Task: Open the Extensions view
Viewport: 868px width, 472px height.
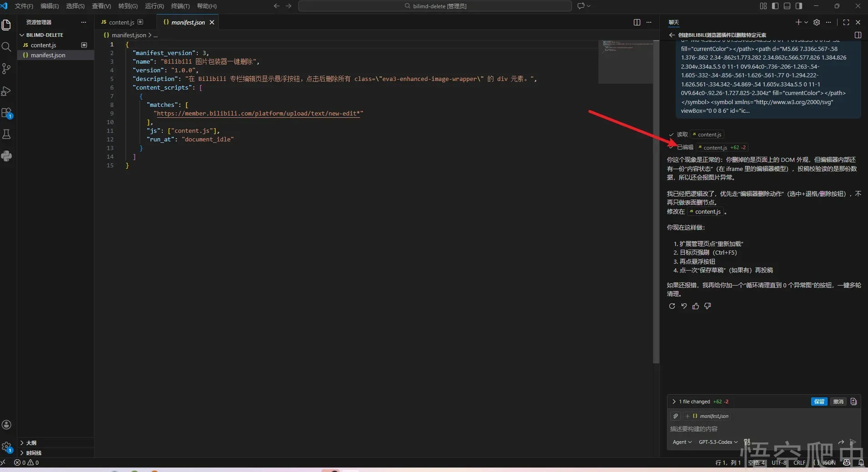Action: click(6, 113)
